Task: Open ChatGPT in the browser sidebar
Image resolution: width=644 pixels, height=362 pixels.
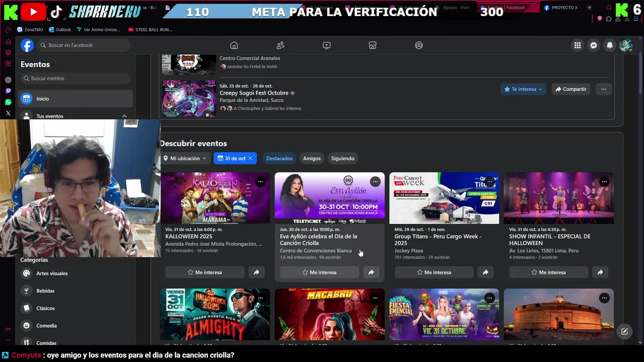Action: [8, 80]
